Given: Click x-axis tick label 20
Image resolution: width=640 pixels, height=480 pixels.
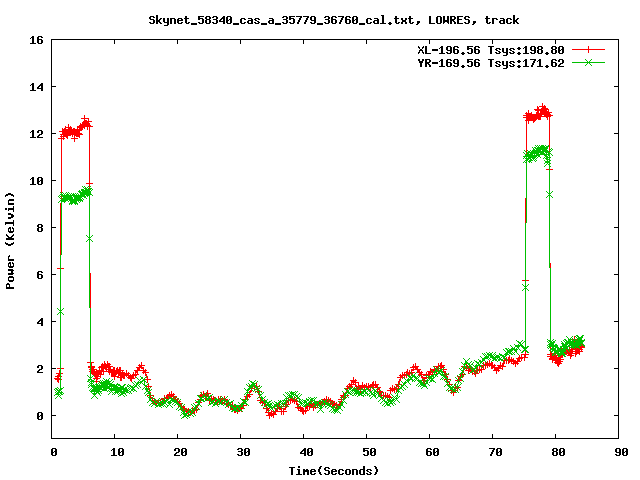Looking at the screenshot, I should point(180,452).
